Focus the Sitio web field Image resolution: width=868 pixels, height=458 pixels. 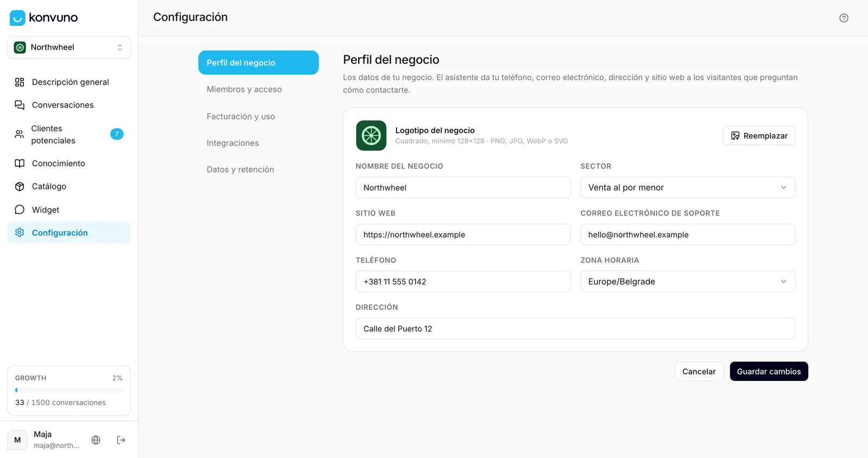tap(463, 234)
